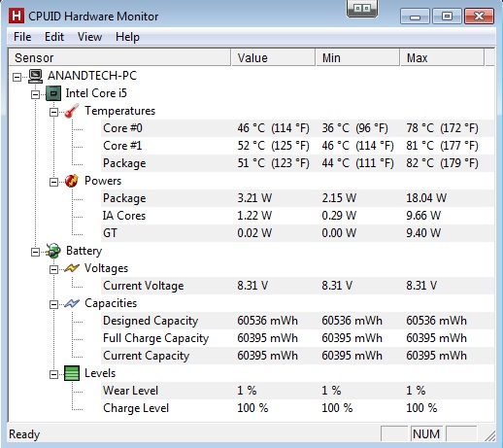The image size is (503, 448).
Task: Collapse the Powers branch
Action: pyautogui.click(x=53, y=182)
